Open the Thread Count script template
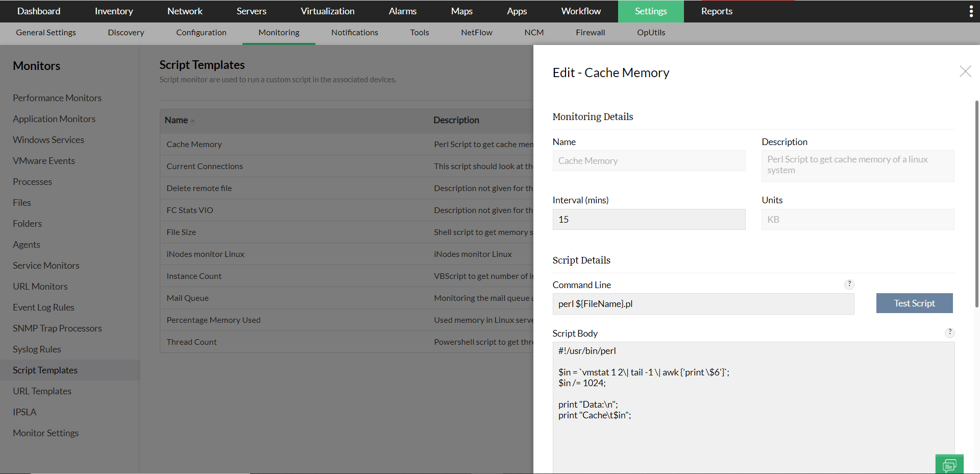The image size is (980, 474). tap(191, 342)
